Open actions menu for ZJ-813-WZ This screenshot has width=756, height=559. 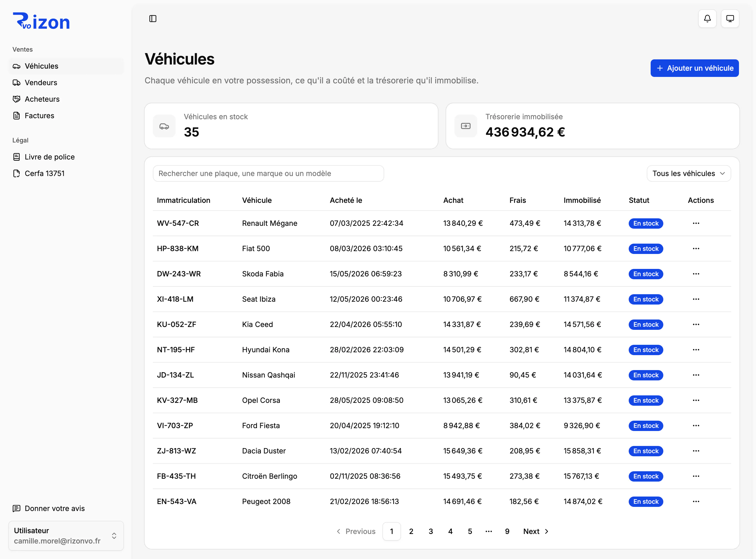696,451
